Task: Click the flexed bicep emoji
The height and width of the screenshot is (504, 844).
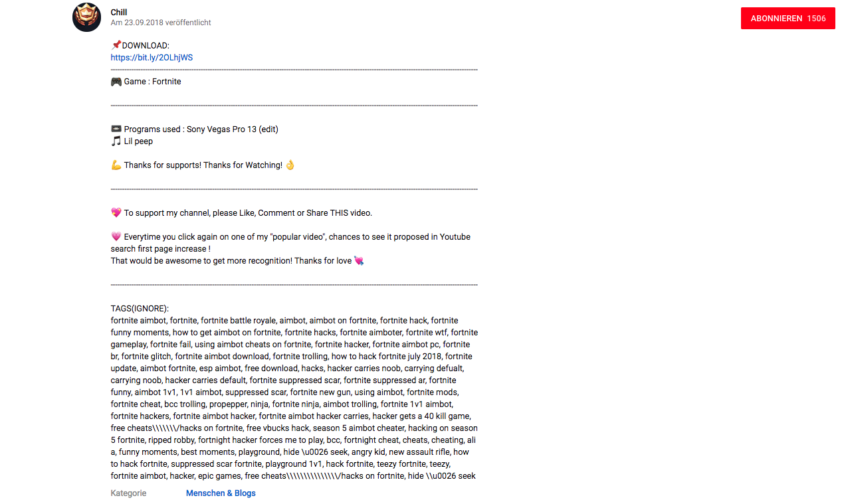Action: 116,165
